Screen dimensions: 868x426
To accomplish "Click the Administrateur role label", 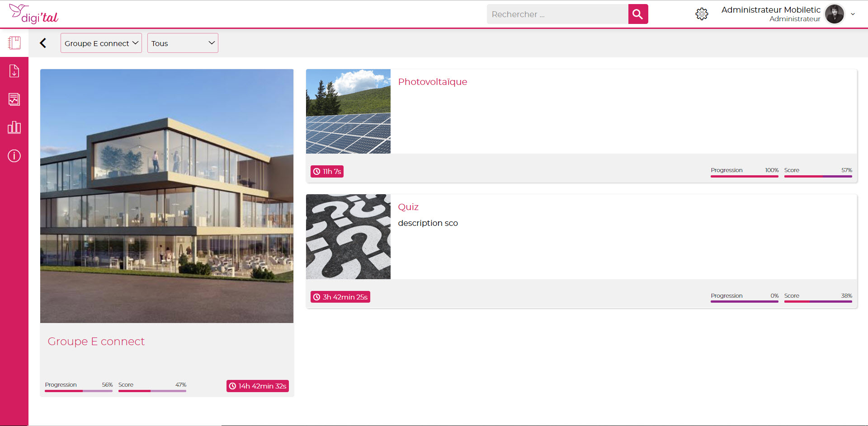I will coord(795,19).
